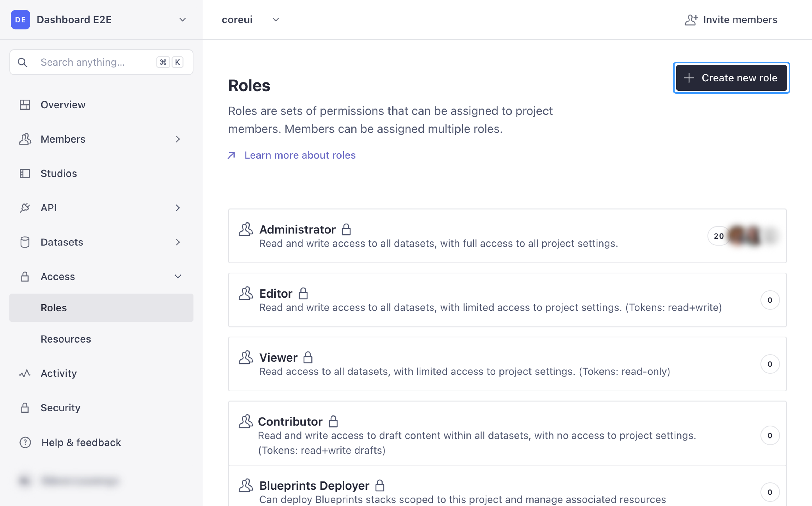Click the Editor member count 0 badge

[x=770, y=300]
